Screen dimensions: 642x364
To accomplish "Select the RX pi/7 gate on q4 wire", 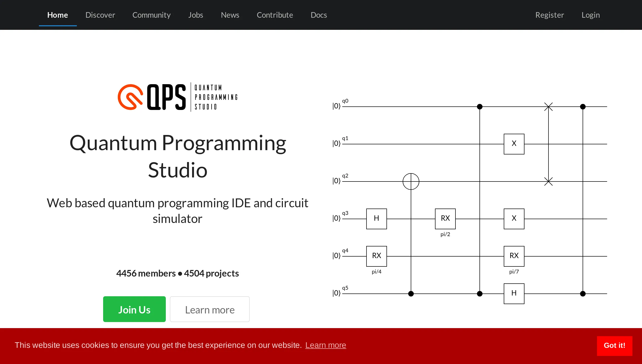I will [514, 256].
